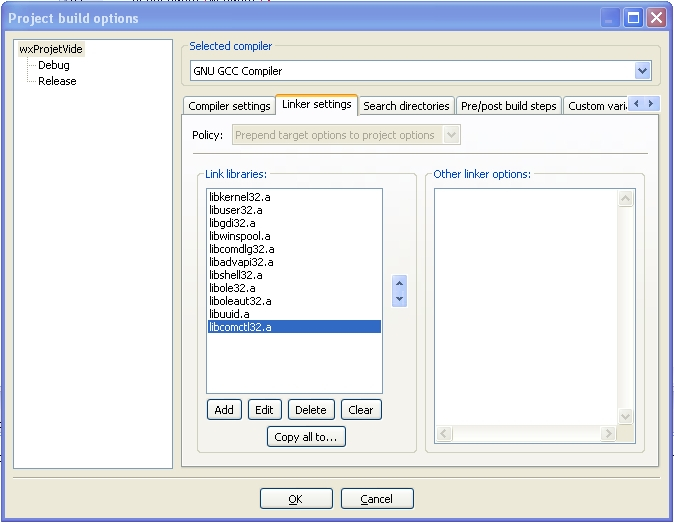Select the Debug build target
Screen dimensions: 674x523
point(54,65)
